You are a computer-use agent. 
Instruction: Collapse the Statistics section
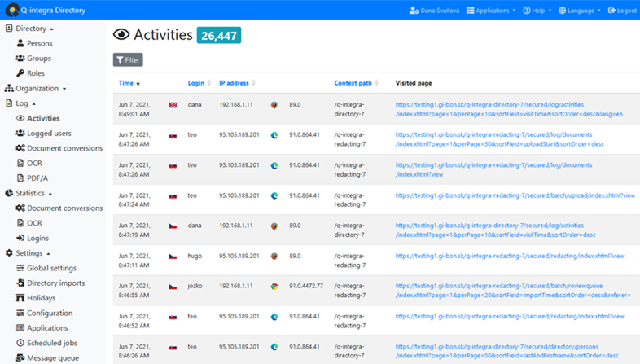[28, 194]
